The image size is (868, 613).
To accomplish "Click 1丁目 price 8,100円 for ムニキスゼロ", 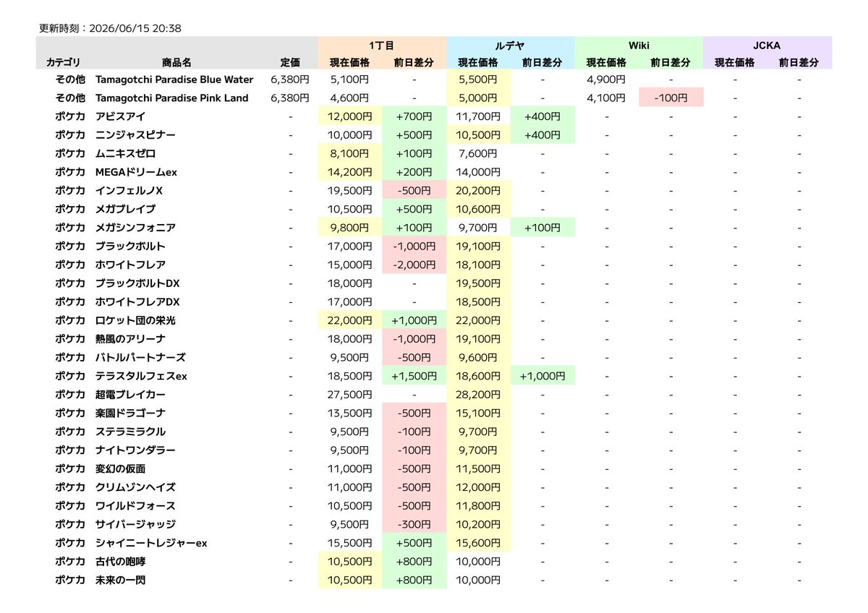I will coord(349,154).
